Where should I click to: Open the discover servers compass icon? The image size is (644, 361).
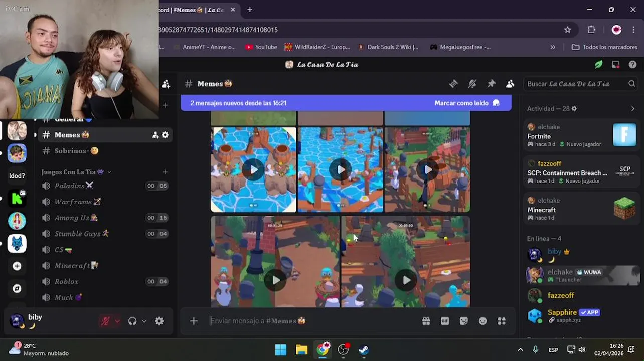pos(17,289)
